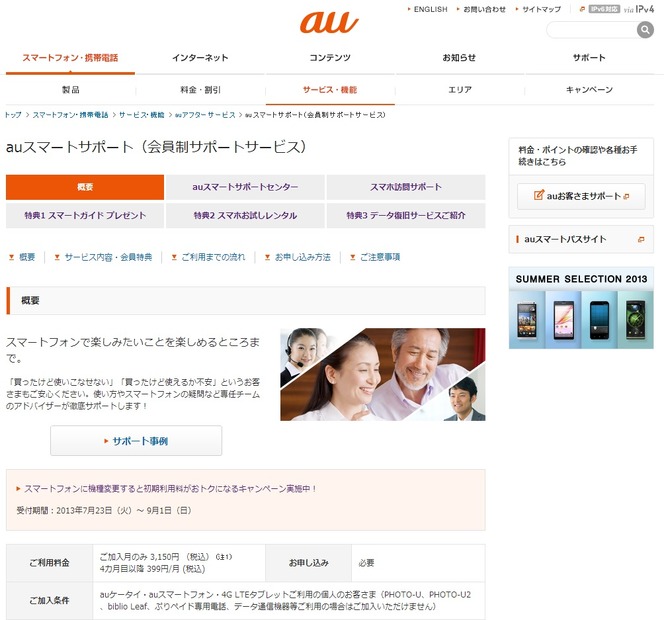The image size is (664, 620).
Task: Open the お問い合わせ link
Action: click(x=484, y=9)
